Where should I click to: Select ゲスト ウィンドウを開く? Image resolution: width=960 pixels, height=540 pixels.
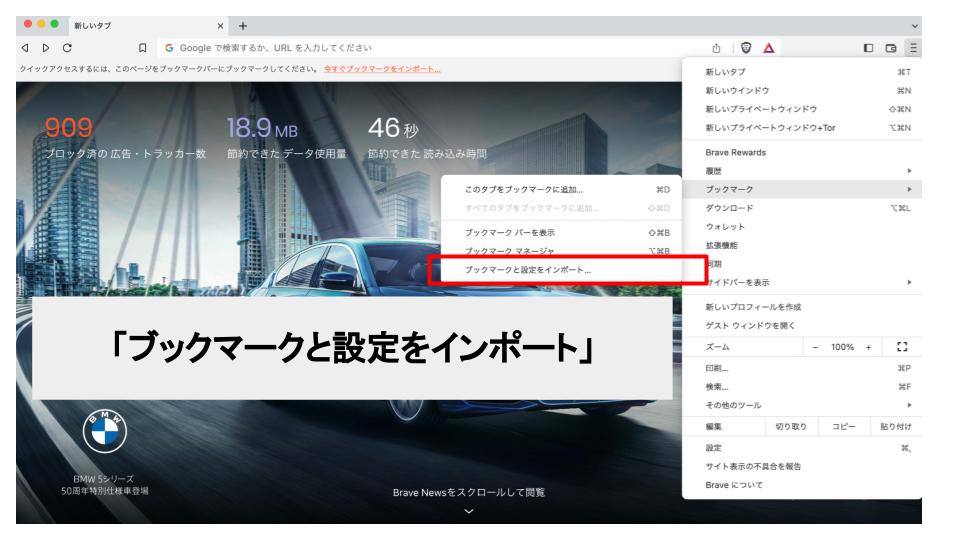pos(802,326)
